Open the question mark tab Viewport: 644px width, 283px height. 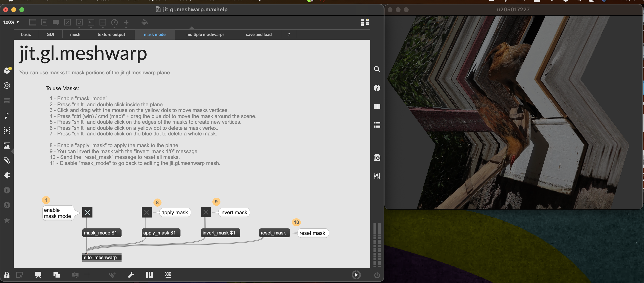click(x=289, y=35)
